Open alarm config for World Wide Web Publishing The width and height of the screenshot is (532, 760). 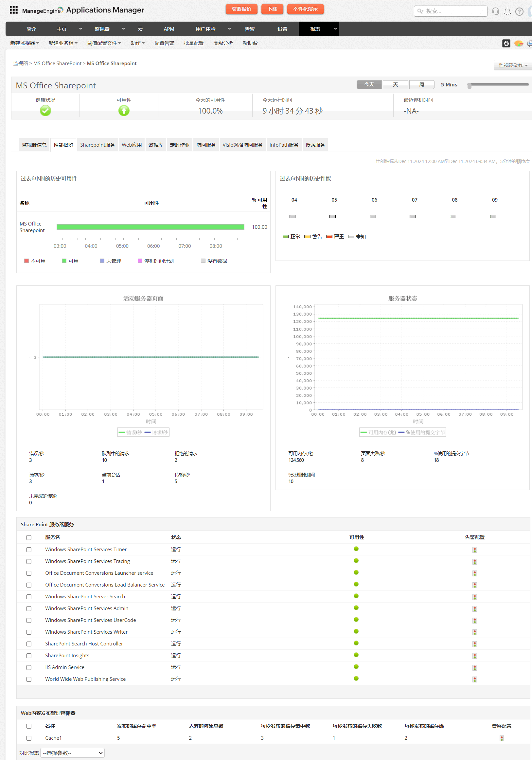(474, 679)
